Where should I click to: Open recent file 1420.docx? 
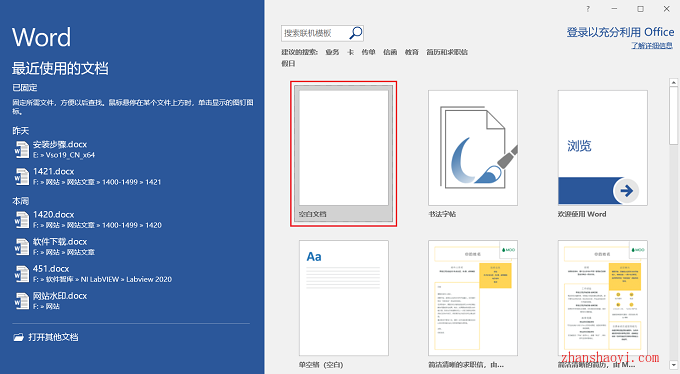tap(53, 214)
